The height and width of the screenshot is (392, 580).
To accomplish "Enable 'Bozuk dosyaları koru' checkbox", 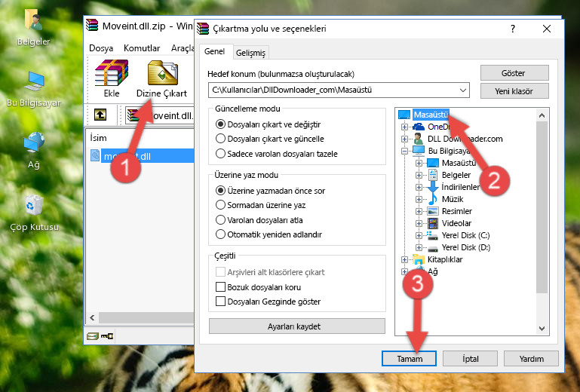I will (220, 287).
